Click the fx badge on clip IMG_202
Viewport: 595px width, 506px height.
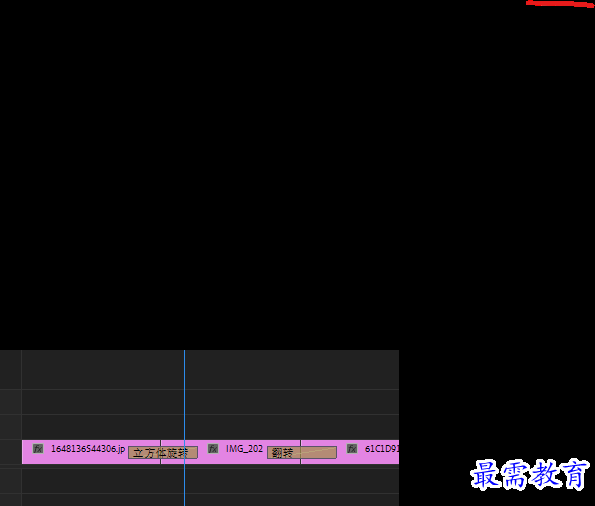click(x=213, y=449)
